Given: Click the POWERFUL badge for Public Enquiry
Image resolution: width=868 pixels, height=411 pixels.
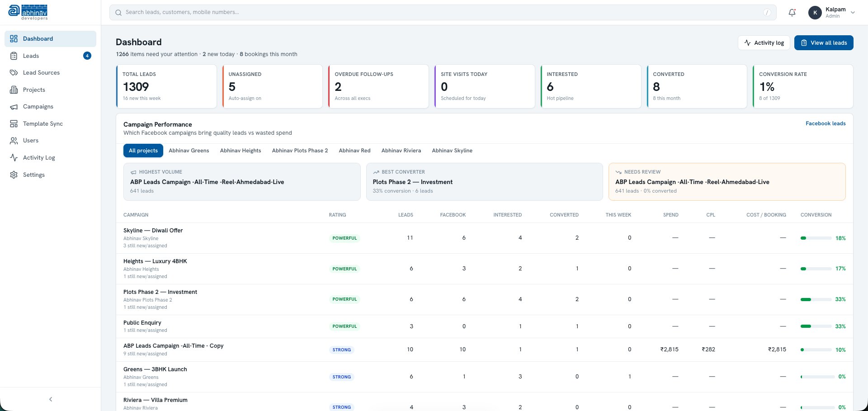Looking at the screenshot, I should [344, 326].
